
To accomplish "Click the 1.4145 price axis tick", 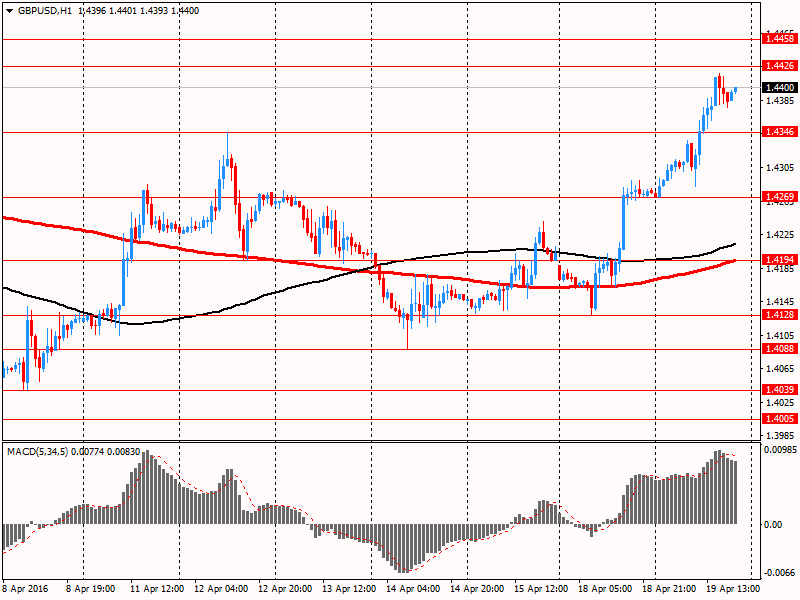I will [780, 302].
